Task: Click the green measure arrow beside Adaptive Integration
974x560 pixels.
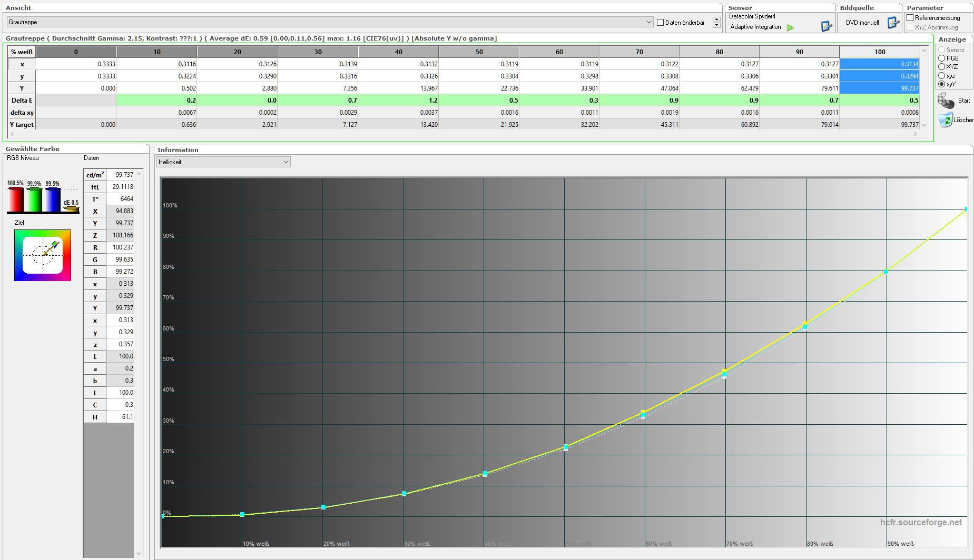Action: [790, 27]
